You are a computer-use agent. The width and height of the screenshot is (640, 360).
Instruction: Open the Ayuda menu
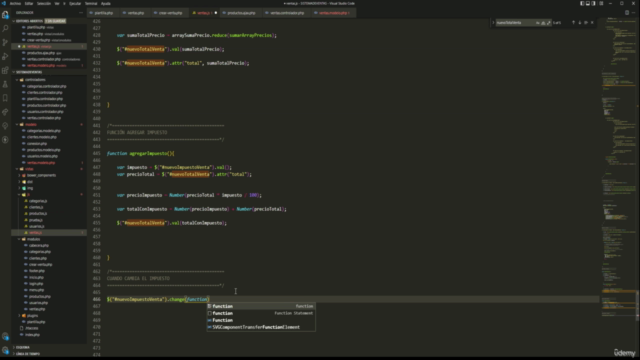point(106,3)
